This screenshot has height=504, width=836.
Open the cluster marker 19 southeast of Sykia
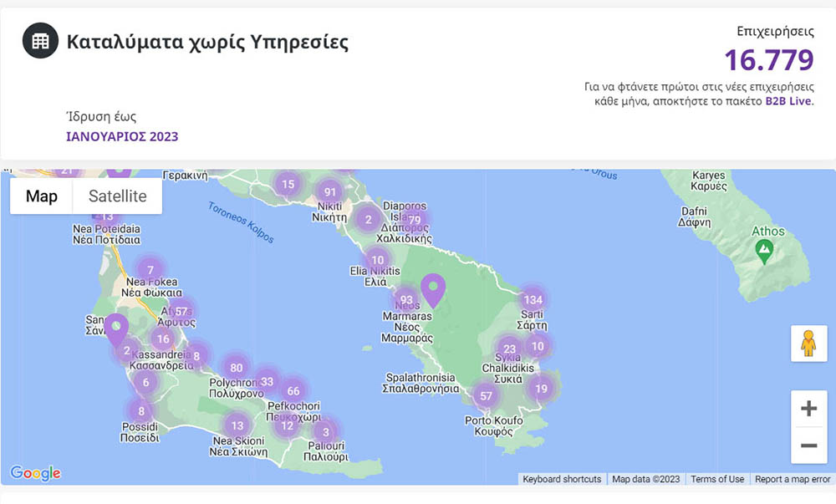[541, 389]
